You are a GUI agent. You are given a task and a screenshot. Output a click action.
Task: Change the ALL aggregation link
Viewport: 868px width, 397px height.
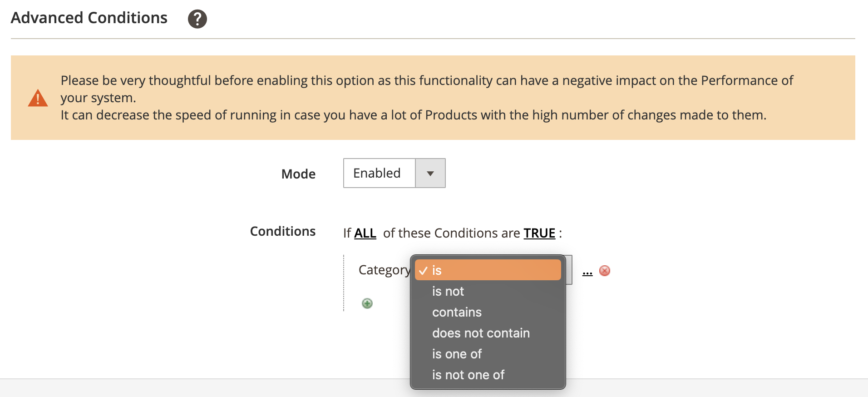(365, 233)
